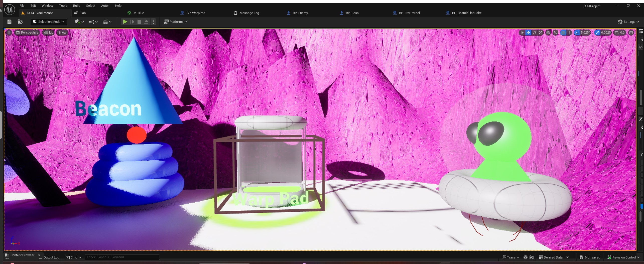The image size is (644, 264).
Task: Click the Show flags button
Action: click(62, 33)
